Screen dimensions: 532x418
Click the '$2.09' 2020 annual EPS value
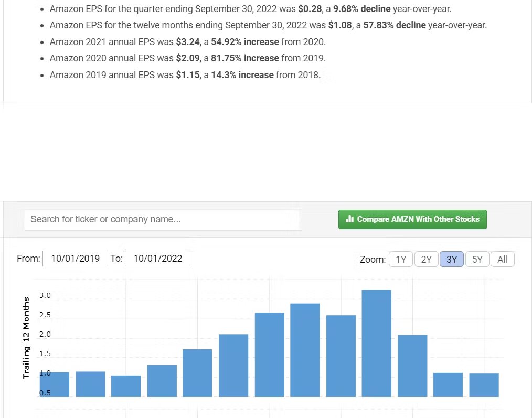pyautogui.click(x=188, y=58)
